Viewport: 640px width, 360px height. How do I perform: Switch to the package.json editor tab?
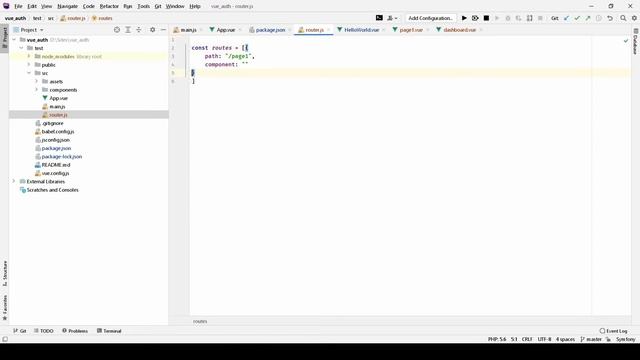pyautogui.click(x=270, y=30)
